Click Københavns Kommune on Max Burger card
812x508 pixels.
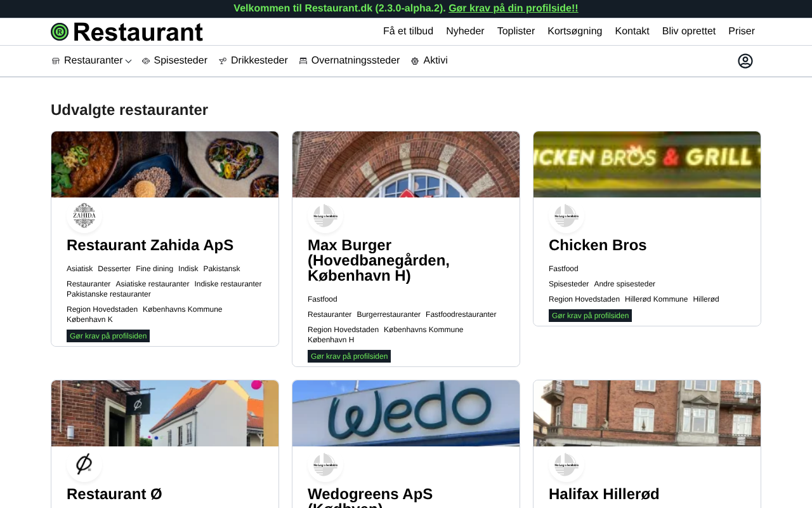tap(424, 330)
